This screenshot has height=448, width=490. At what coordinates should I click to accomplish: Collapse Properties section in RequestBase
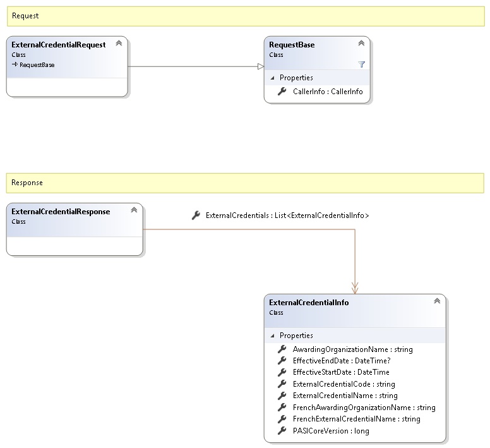pos(273,78)
